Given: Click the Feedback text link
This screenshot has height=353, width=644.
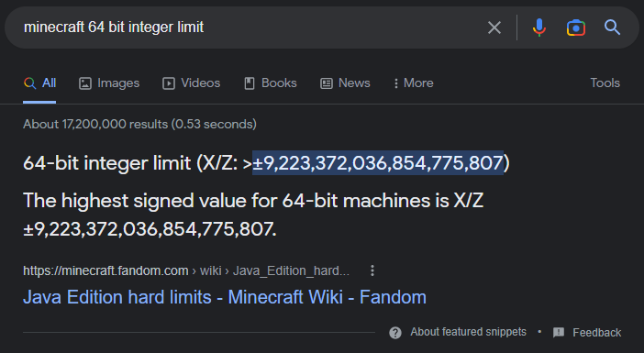Looking at the screenshot, I should (x=597, y=333).
